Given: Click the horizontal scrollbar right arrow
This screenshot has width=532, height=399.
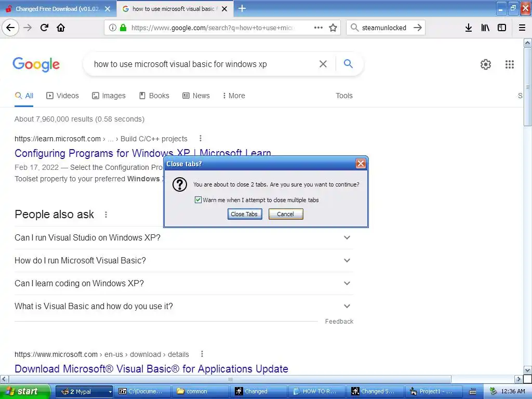Looking at the screenshot, I should 518,379.
